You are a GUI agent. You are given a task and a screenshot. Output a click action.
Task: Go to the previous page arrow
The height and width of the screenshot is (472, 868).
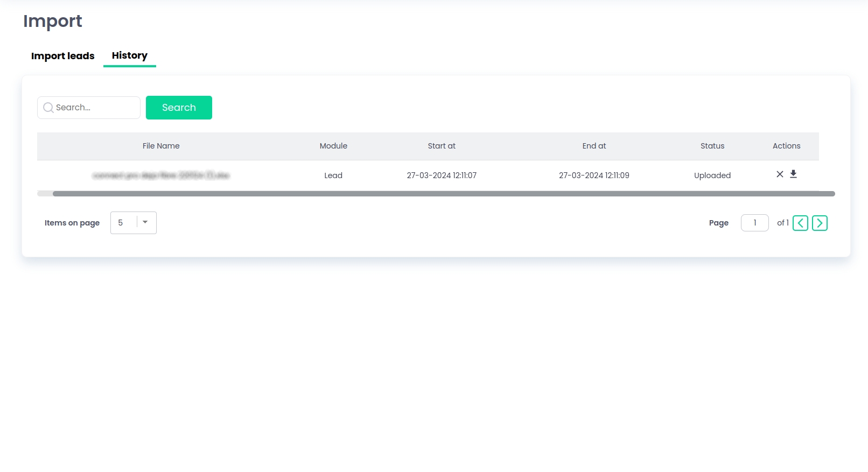[x=800, y=223]
